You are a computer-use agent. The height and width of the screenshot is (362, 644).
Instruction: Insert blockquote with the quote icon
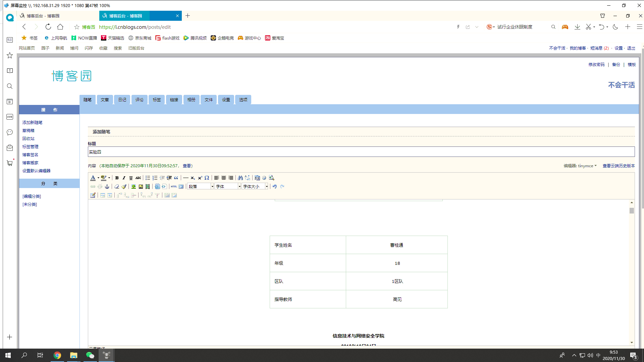pos(176,178)
